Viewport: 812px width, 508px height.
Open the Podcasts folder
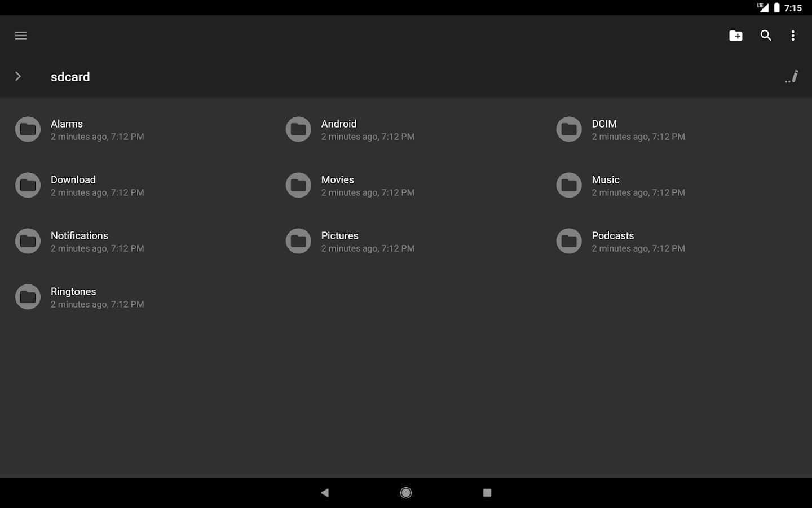click(x=613, y=236)
